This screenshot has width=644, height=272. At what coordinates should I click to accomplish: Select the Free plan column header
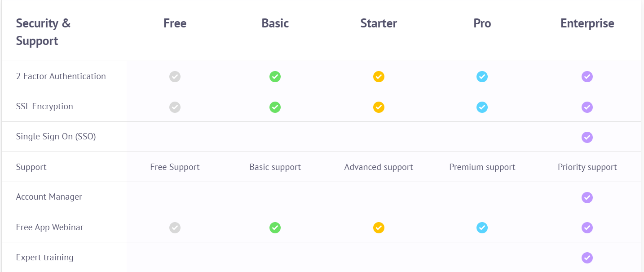[175, 23]
